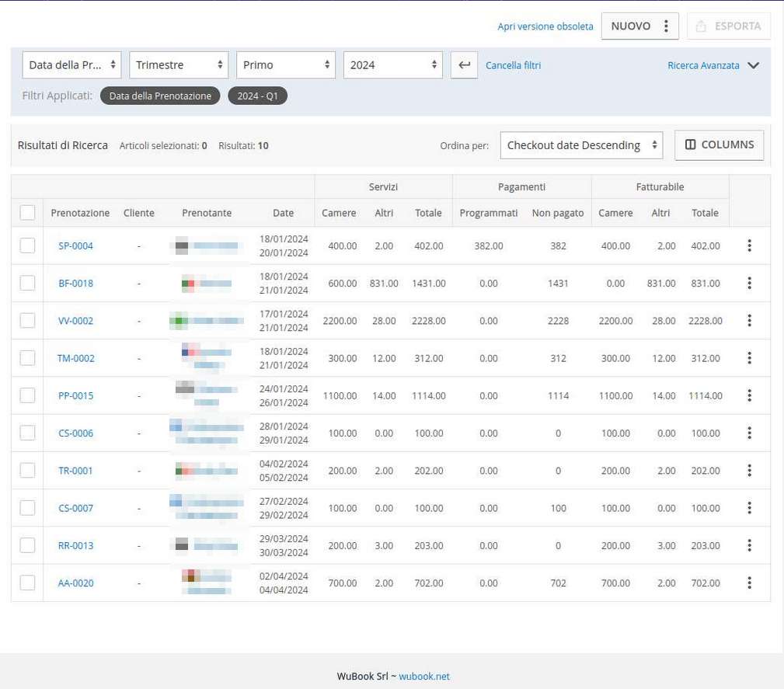784x689 pixels.
Task: Open the COLUMNS selector
Action: (x=719, y=145)
